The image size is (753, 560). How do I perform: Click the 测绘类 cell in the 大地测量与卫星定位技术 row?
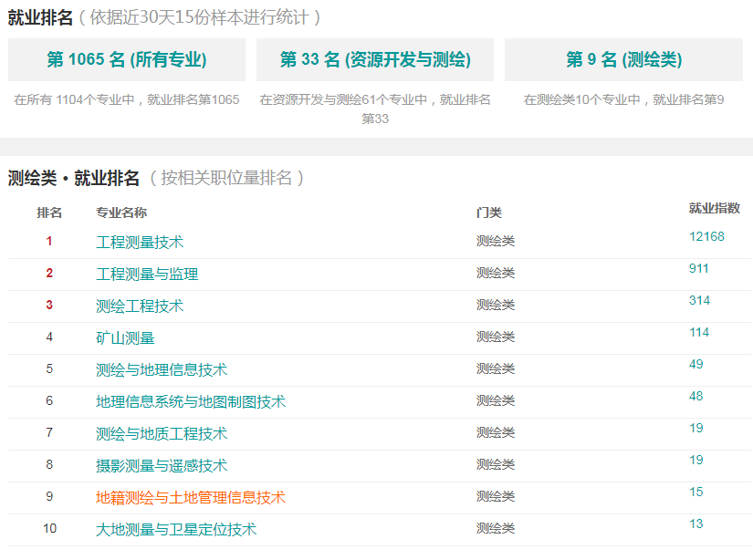(495, 528)
